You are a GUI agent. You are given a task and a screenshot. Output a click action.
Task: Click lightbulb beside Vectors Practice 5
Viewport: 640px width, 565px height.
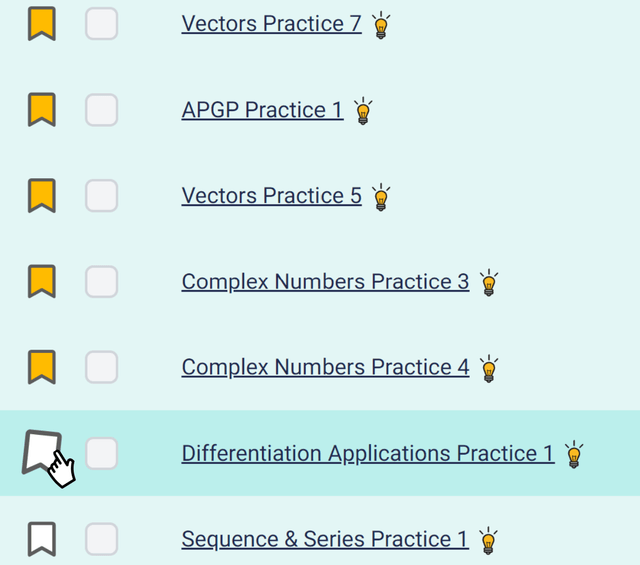coord(381,197)
